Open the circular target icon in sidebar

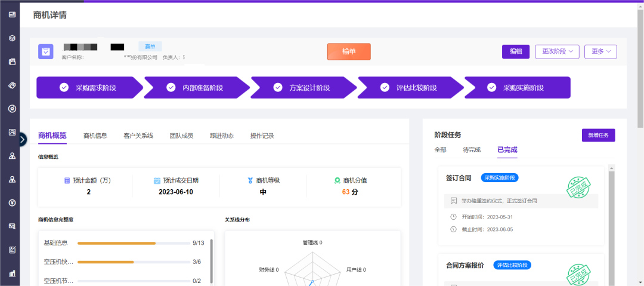coord(13,109)
